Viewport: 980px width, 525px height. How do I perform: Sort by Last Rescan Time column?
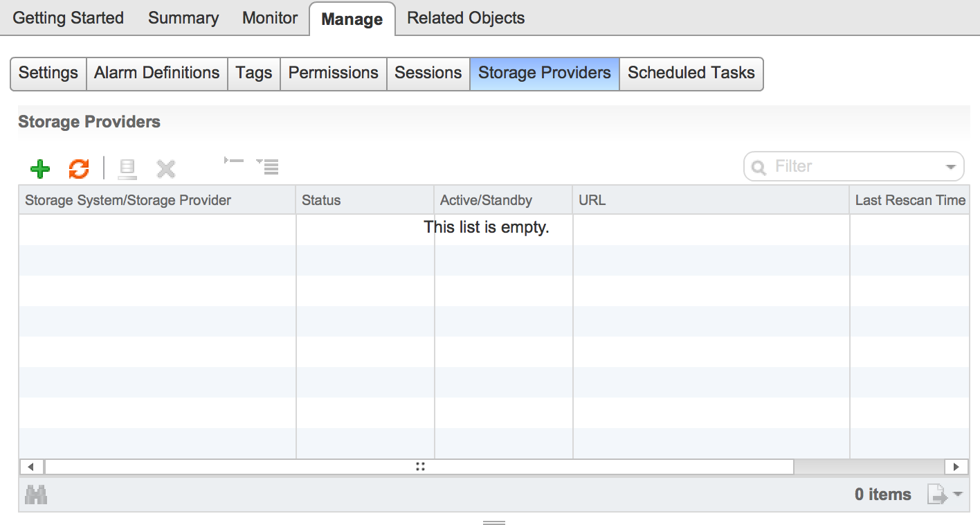(909, 200)
